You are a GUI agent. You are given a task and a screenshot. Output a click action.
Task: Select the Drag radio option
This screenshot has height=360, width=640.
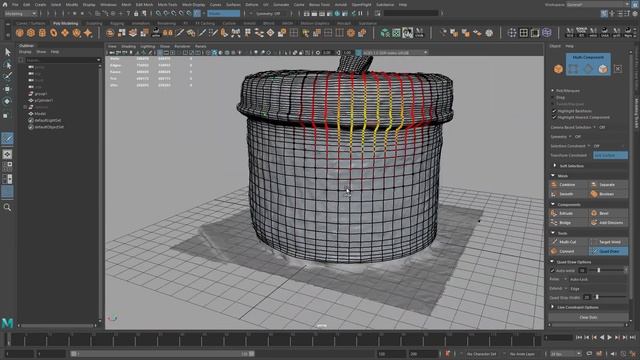pos(553,98)
